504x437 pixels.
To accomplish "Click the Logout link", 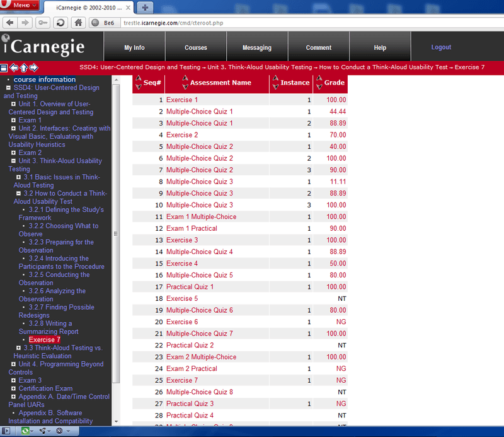I will coord(441,47).
